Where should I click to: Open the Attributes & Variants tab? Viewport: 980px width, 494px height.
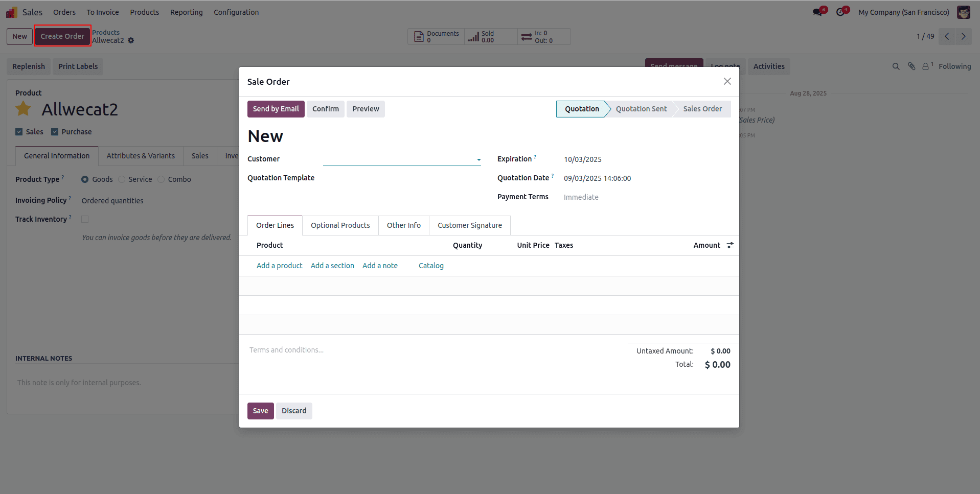[141, 156]
